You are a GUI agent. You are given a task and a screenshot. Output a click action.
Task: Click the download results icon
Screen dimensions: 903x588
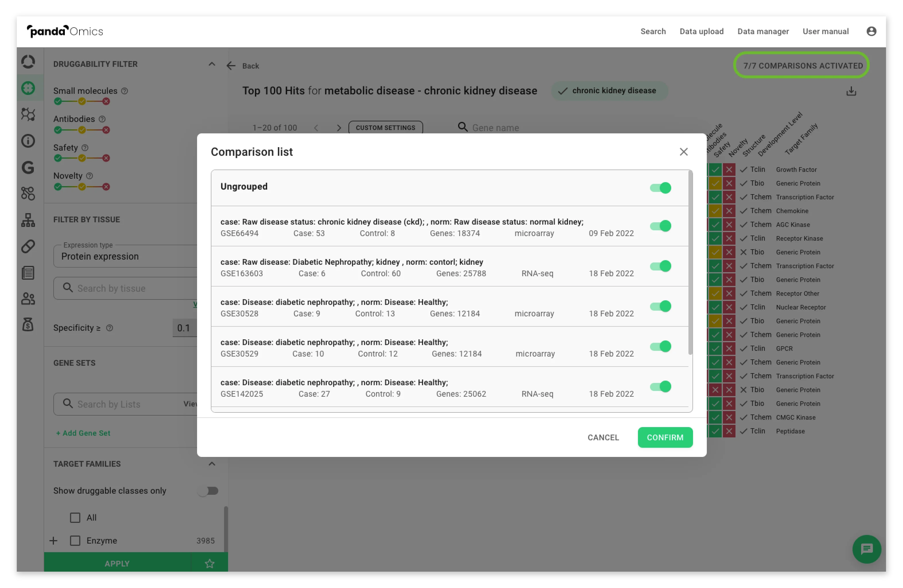tap(851, 91)
